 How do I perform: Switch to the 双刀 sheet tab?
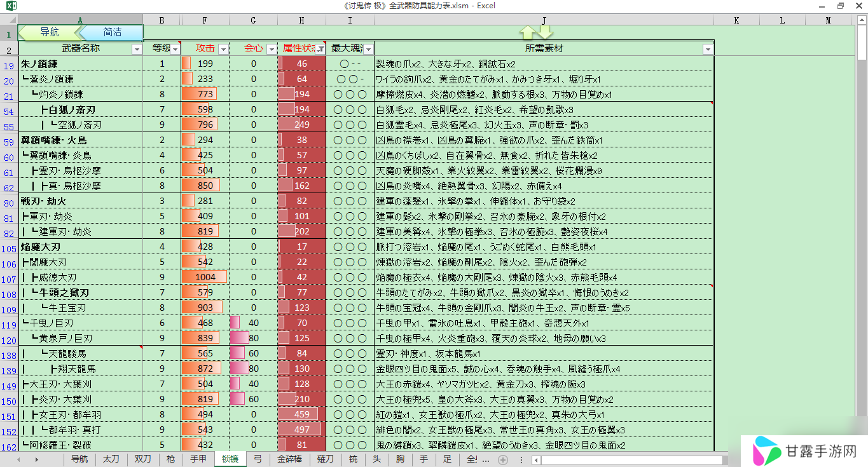coord(143,459)
